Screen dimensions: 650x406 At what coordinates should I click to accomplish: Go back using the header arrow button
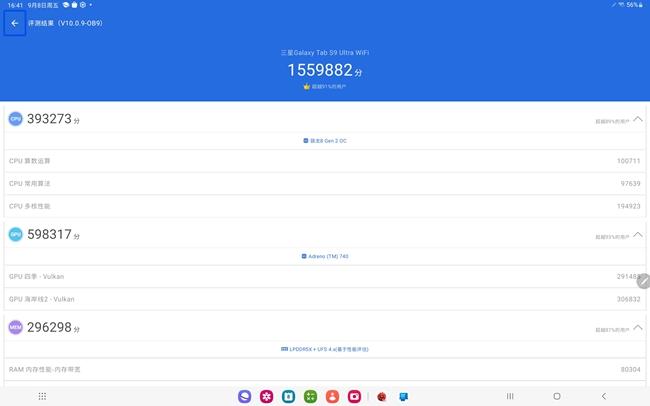(15, 23)
